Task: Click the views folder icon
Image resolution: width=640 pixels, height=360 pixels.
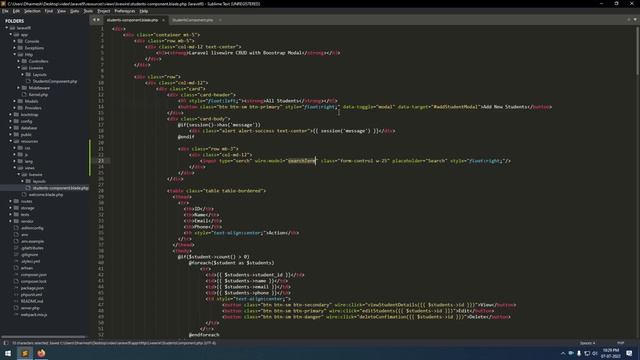Action: click(20, 168)
